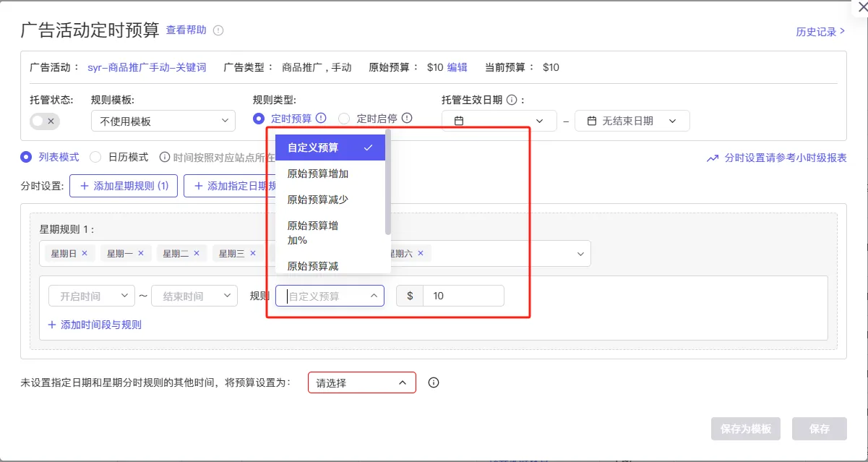
Task: Open the 请选择 default budget dropdown
Action: [362, 382]
